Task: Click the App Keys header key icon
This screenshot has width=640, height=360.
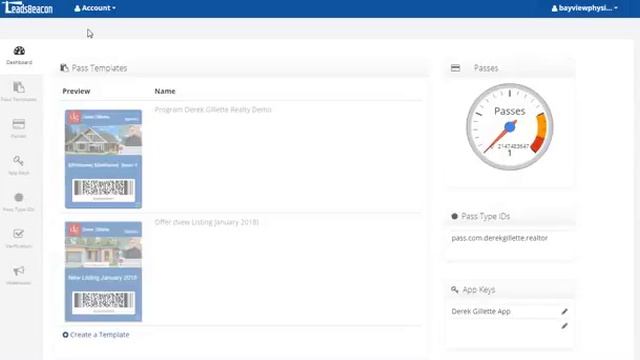Action: (455, 290)
